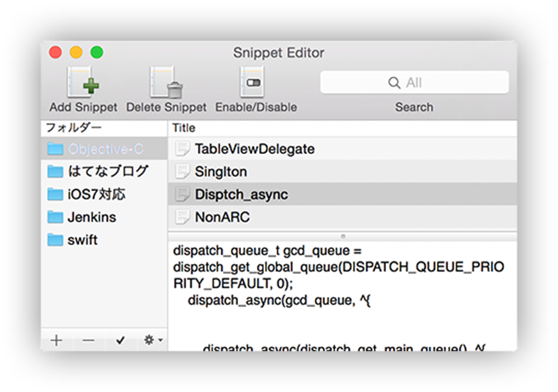The width and height of the screenshot is (558, 392).
Task: Add a new folder with plus button
Action: [56, 340]
